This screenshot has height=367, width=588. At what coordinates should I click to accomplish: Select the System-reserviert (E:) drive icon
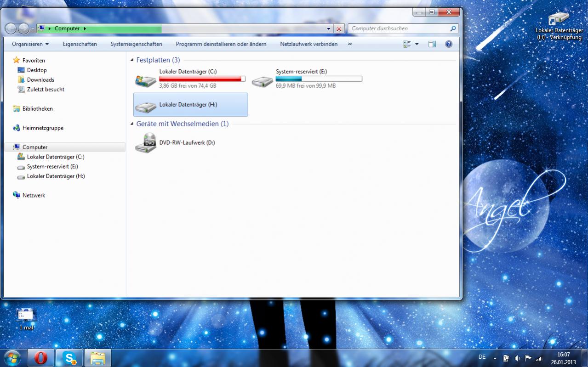[262, 81]
